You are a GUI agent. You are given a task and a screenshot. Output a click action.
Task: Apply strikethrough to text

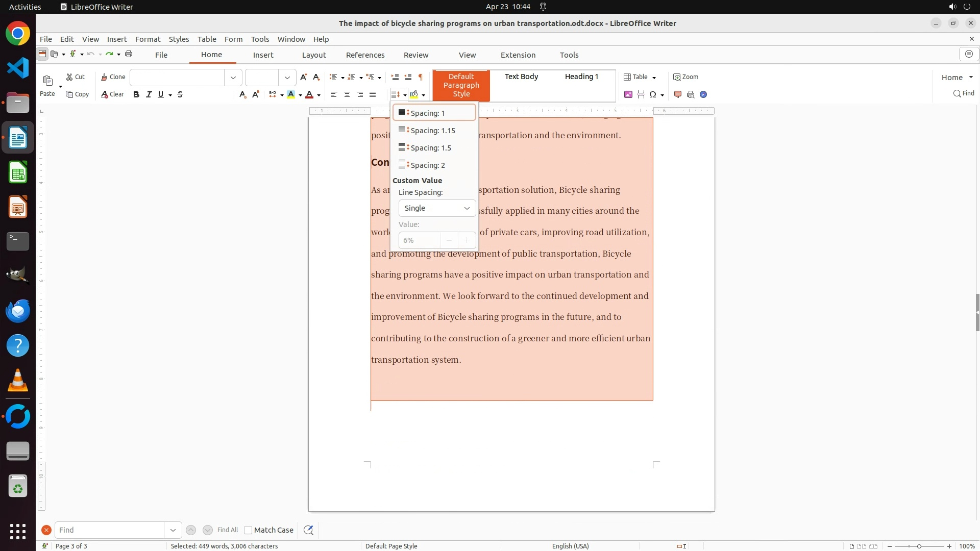tap(180, 94)
